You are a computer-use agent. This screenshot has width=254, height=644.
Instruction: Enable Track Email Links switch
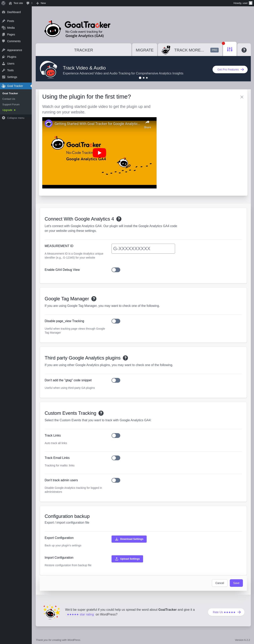click(x=116, y=458)
